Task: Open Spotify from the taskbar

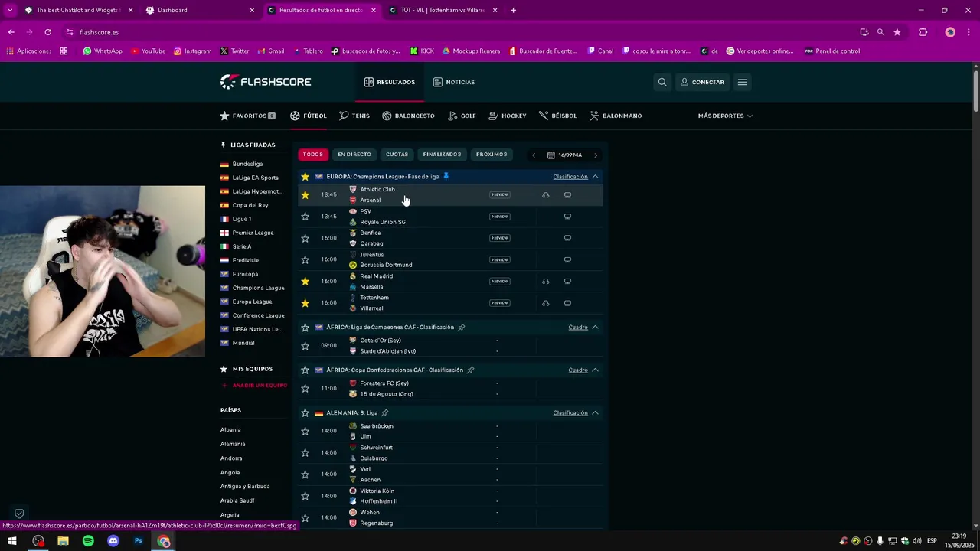Action: pos(88,541)
